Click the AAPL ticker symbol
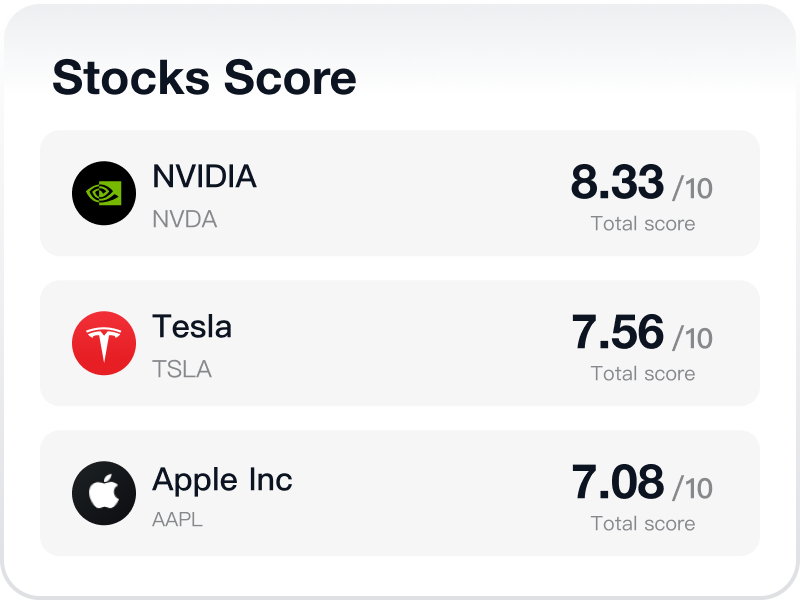The width and height of the screenshot is (800, 600). 177,520
